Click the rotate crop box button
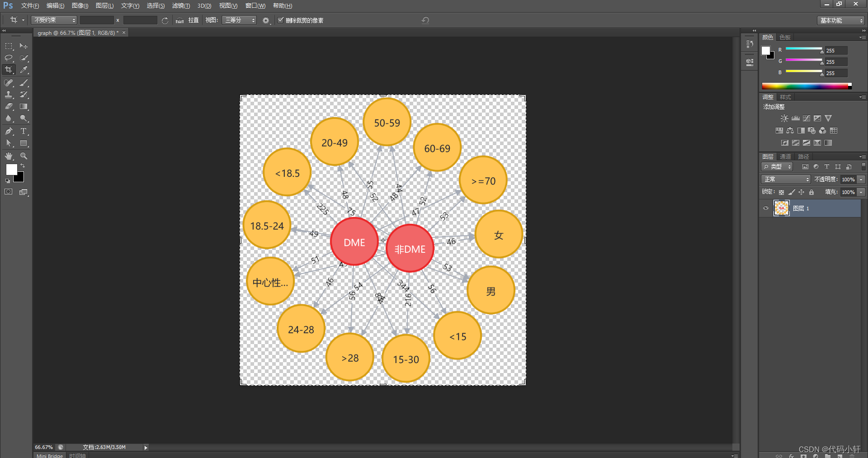 coord(165,20)
